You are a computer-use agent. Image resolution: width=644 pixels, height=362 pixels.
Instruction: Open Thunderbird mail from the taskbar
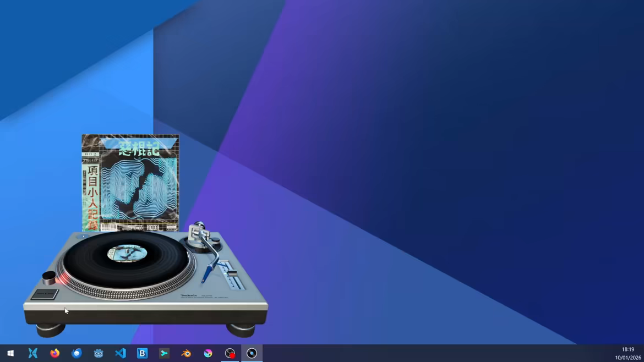coord(77,353)
